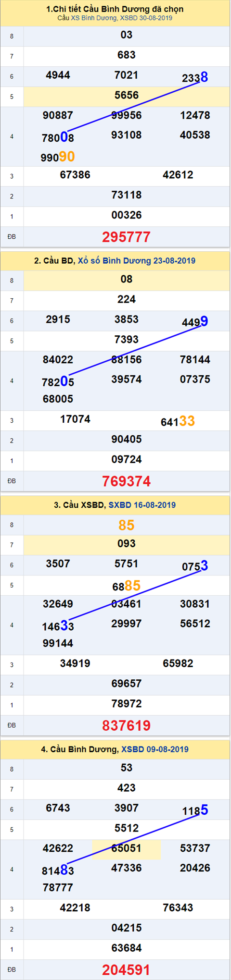Select highlighted number 08 in second table
The height and width of the screenshot is (980, 231).
[127, 279]
